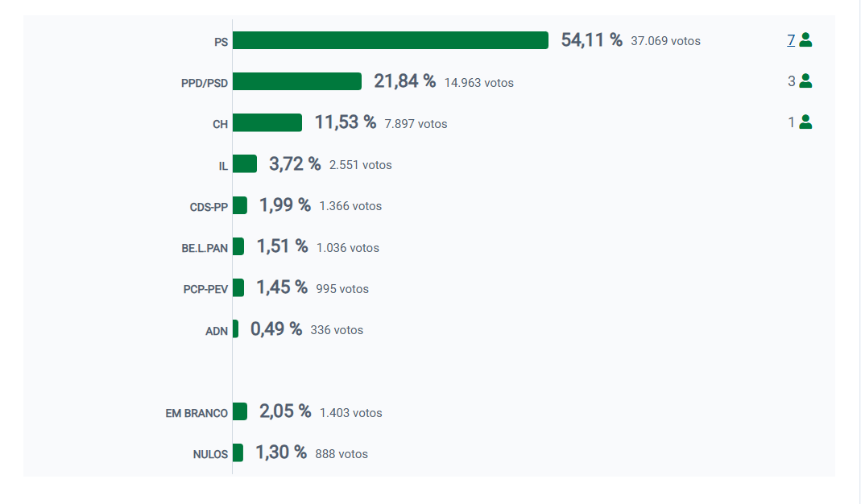This screenshot has width=861, height=504.
Task: Click the person icon in the PPD/PSD row
Action: point(805,81)
